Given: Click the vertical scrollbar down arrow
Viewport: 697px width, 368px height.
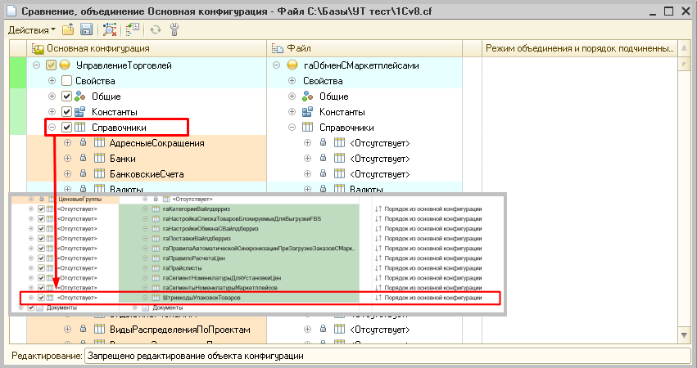Looking at the screenshot, I should (684, 335).
